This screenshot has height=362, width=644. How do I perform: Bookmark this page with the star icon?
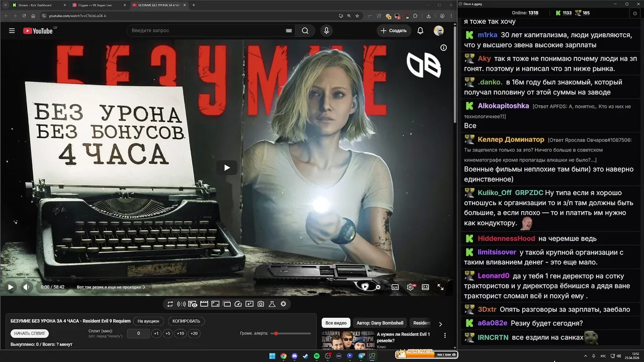tap(357, 16)
